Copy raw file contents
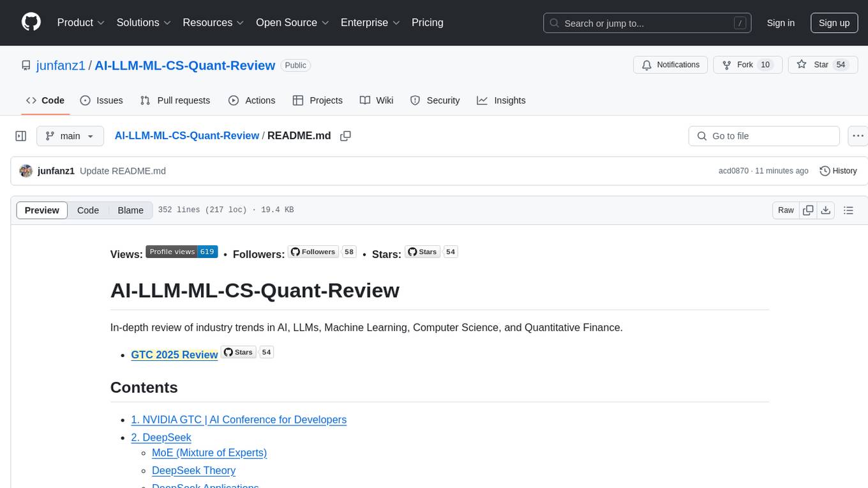 (x=808, y=210)
